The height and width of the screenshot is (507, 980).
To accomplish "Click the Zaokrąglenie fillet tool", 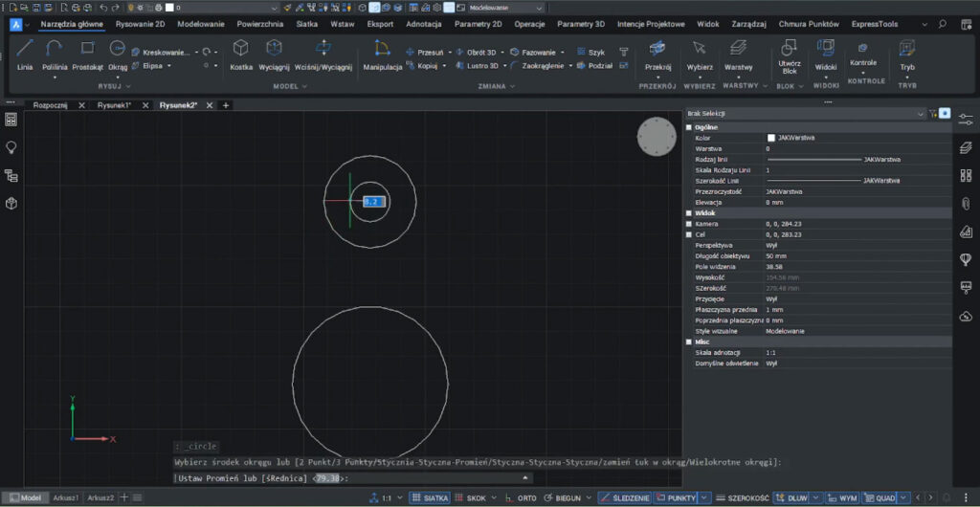I will [x=537, y=66].
